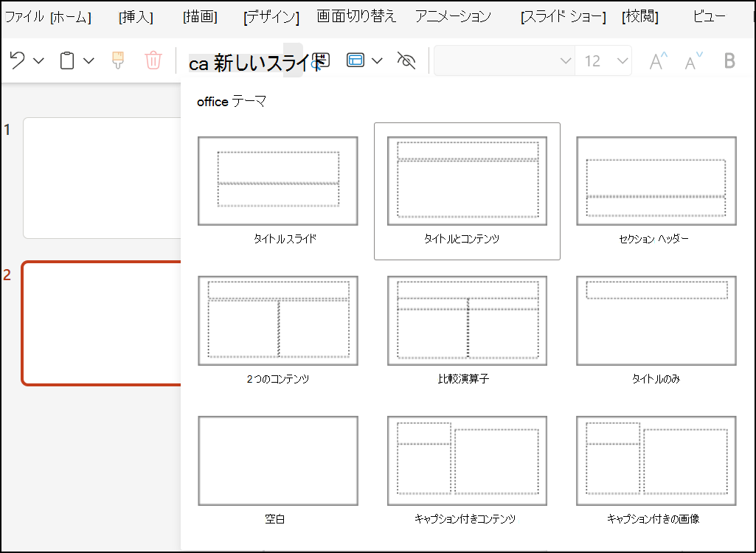
Task: Open the 画面切り替え tab
Action: point(356,16)
